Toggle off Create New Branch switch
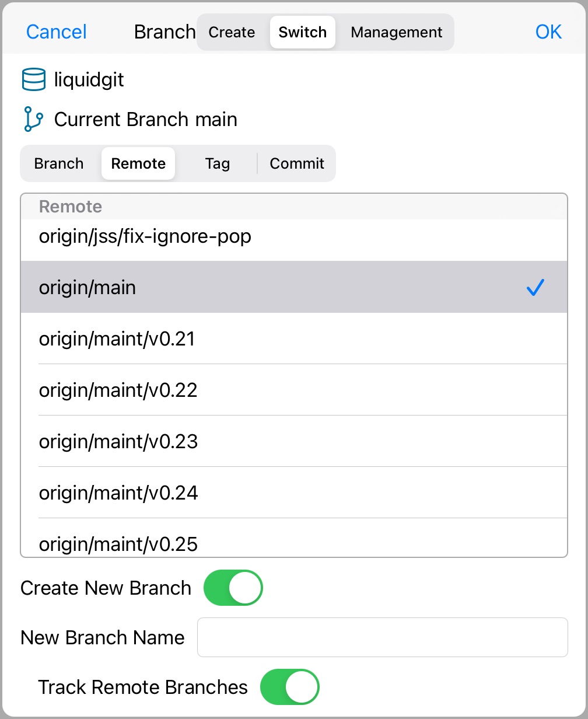588x719 pixels. (233, 588)
